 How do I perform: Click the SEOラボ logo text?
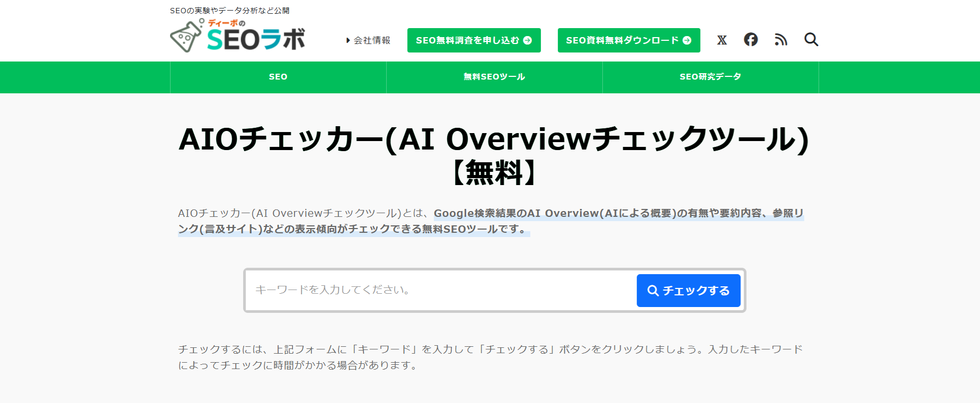coord(256,39)
